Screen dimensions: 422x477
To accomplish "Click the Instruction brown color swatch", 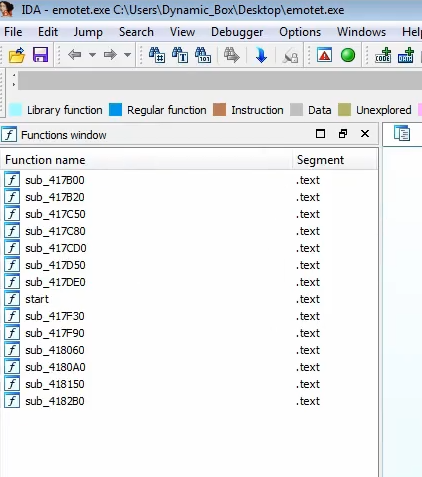I will point(219,110).
